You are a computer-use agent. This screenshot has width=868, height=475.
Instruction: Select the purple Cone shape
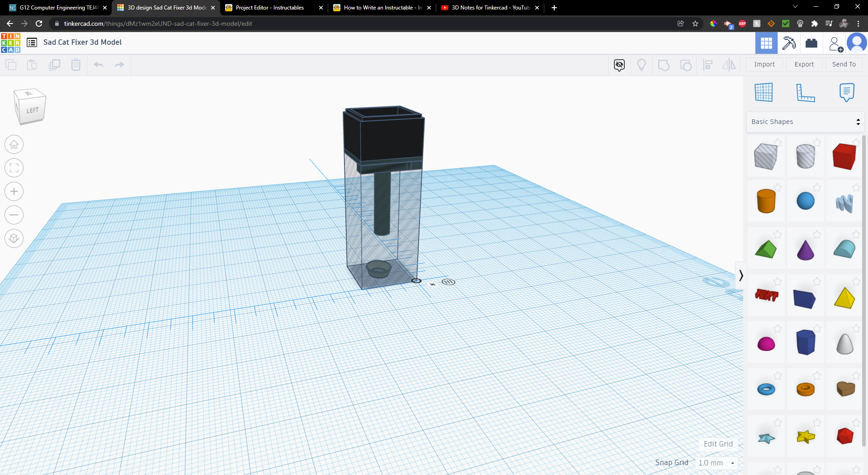coord(805,250)
